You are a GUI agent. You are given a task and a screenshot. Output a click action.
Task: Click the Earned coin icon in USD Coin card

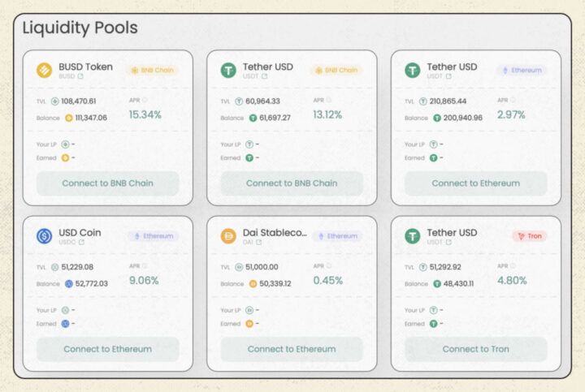click(x=65, y=324)
